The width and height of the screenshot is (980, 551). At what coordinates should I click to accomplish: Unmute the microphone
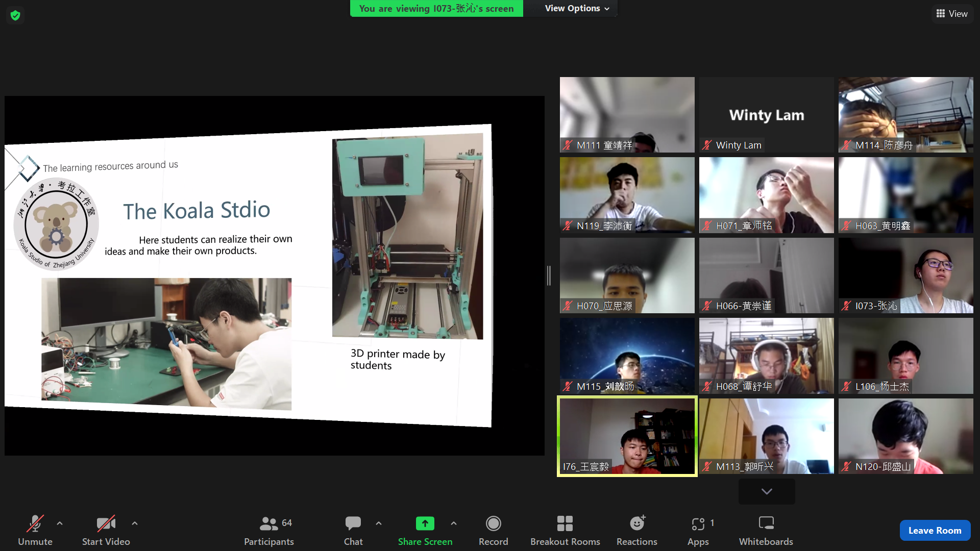pyautogui.click(x=35, y=531)
